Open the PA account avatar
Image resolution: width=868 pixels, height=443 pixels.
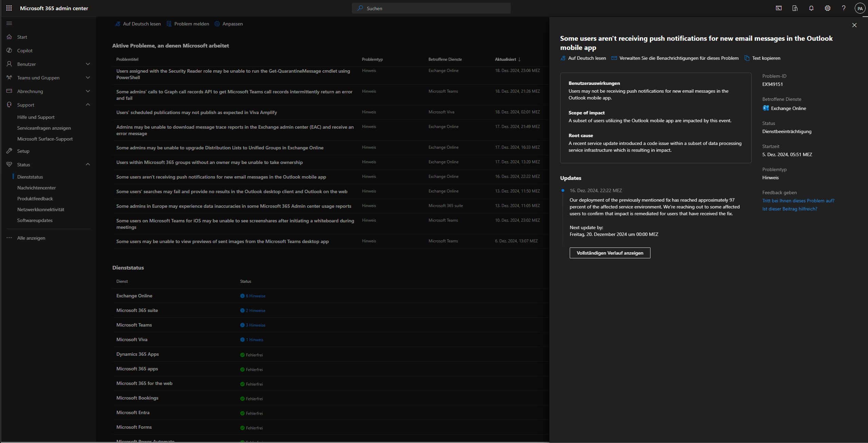point(860,8)
